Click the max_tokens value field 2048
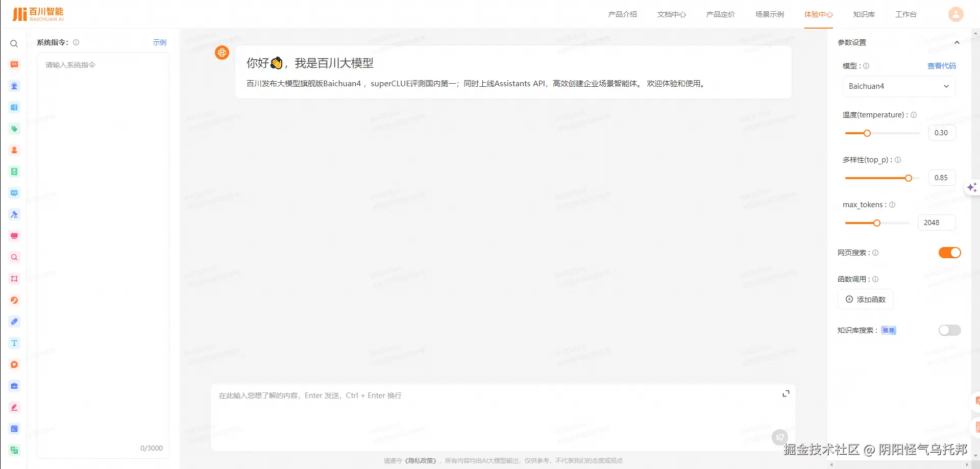 (x=937, y=223)
